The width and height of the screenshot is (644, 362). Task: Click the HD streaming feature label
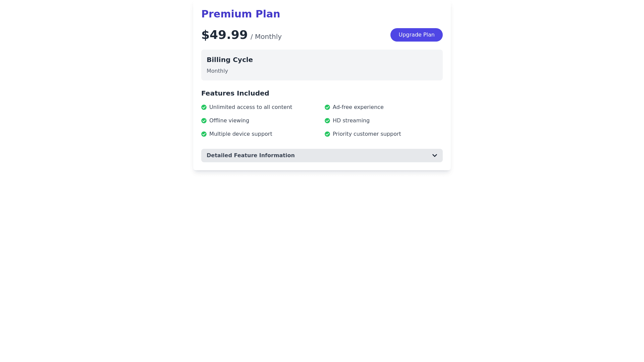tap(351, 121)
